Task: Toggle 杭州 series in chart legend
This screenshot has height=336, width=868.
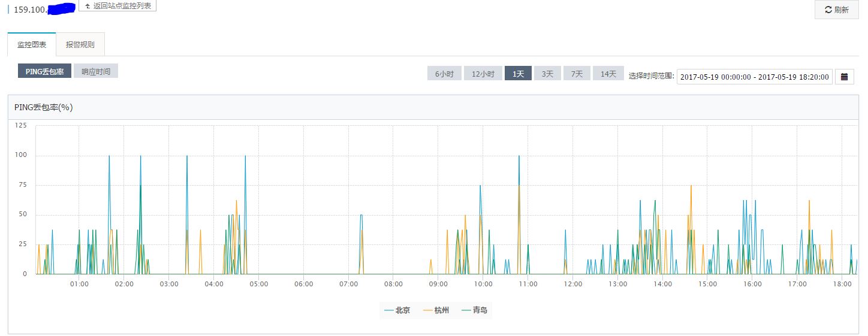Action: tap(436, 310)
